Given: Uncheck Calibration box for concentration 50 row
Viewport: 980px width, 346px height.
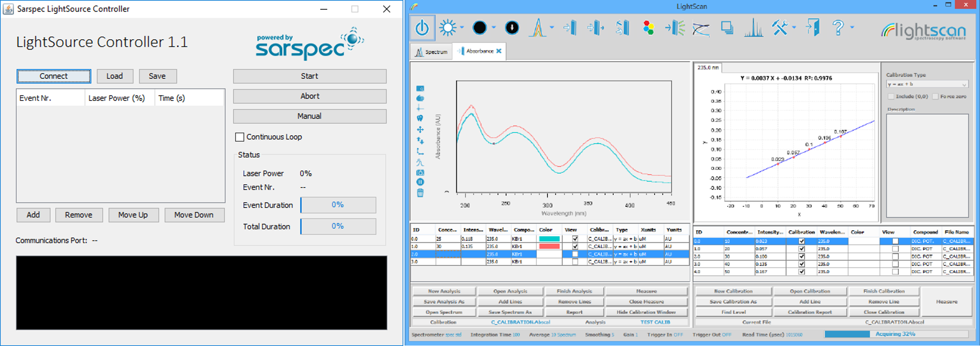Looking at the screenshot, I should pyautogui.click(x=802, y=272).
